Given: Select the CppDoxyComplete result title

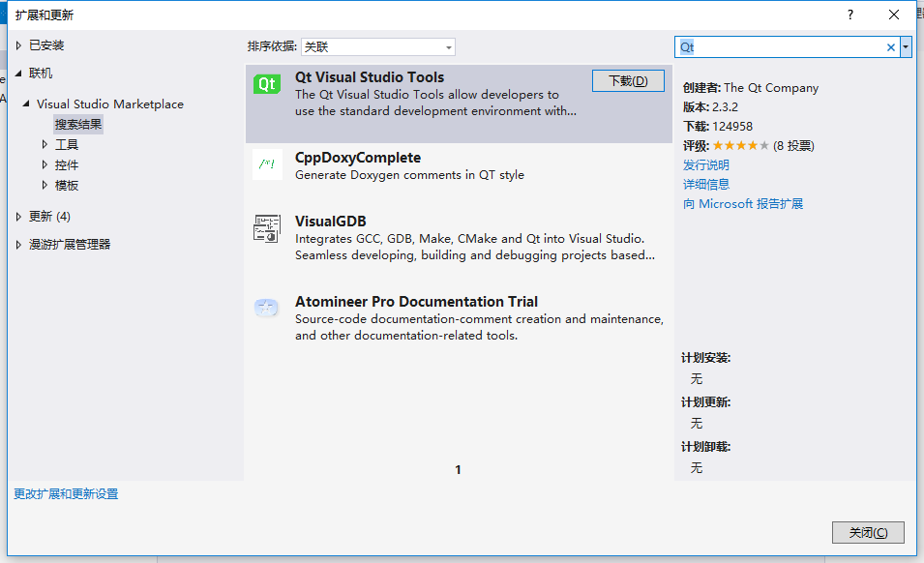Looking at the screenshot, I should (x=358, y=158).
